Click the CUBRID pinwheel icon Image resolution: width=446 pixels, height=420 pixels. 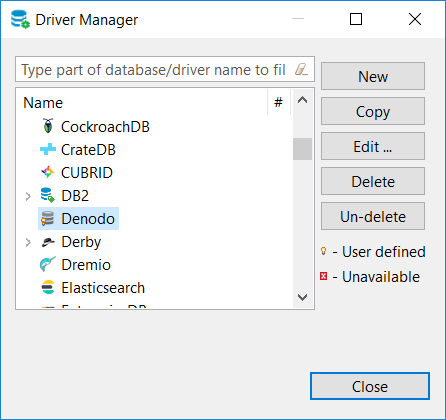coord(48,172)
